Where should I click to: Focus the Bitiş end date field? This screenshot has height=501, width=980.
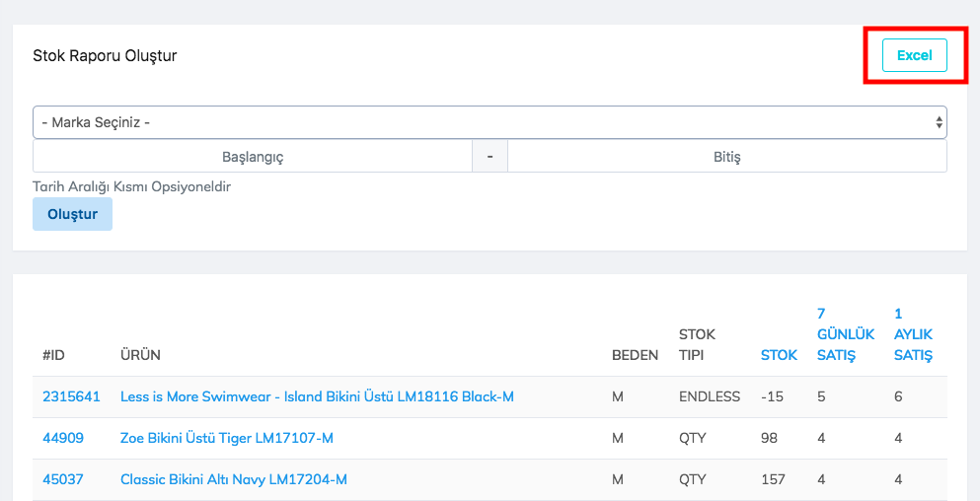[726, 157]
